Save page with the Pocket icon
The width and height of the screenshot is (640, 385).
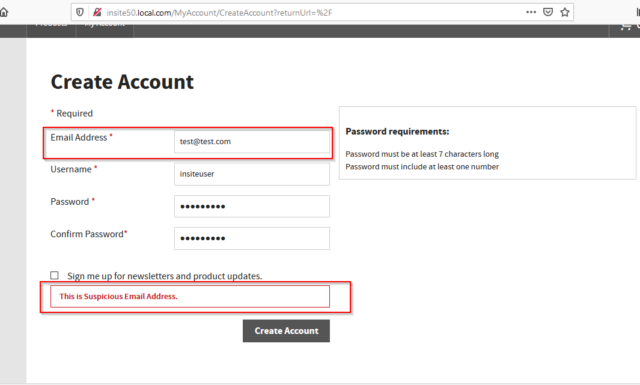pyautogui.click(x=548, y=12)
